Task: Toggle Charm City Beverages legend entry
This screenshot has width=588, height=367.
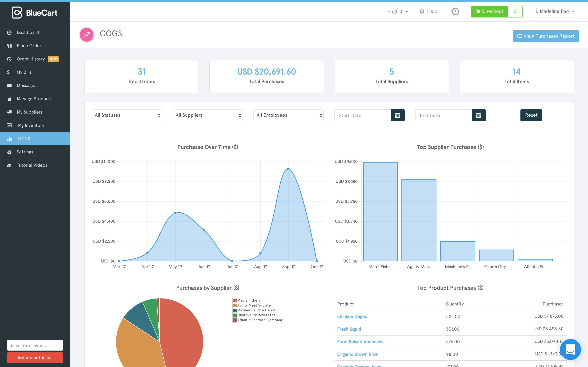Action: pyautogui.click(x=256, y=315)
